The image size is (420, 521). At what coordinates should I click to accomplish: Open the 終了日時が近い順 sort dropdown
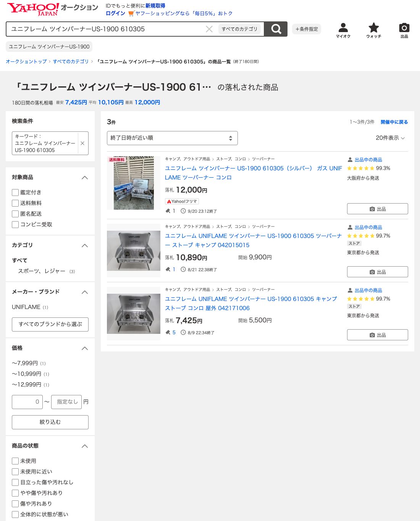click(172, 138)
